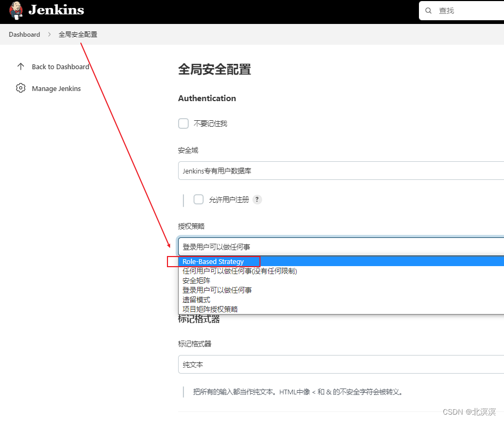Image resolution: width=504 pixels, height=421 pixels.
Task: Click the 全局安全配置 page heading
Action: click(214, 70)
